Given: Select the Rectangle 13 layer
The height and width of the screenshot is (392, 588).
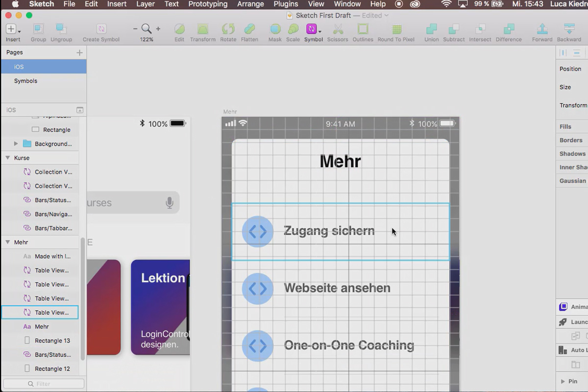Looking at the screenshot, I should (40, 341).
